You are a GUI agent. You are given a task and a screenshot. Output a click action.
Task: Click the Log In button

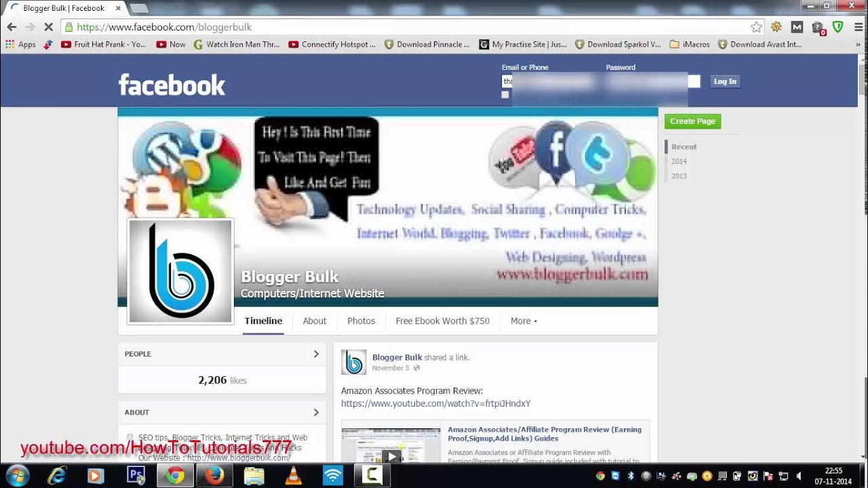click(725, 81)
